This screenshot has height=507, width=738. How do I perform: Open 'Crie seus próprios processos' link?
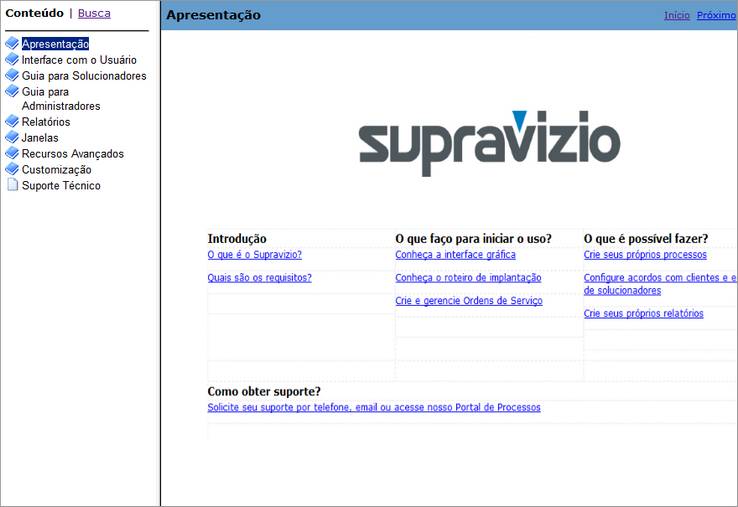pos(645,255)
